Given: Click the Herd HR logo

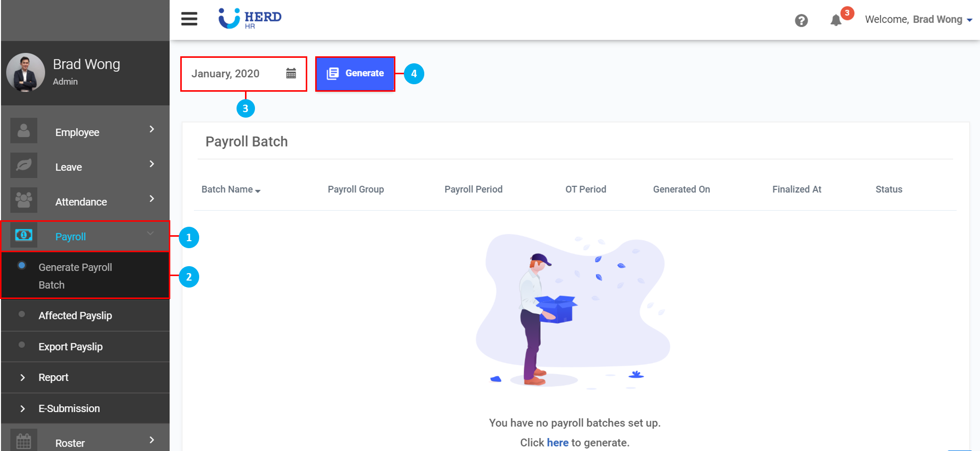Looking at the screenshot, I should (250, 19).
